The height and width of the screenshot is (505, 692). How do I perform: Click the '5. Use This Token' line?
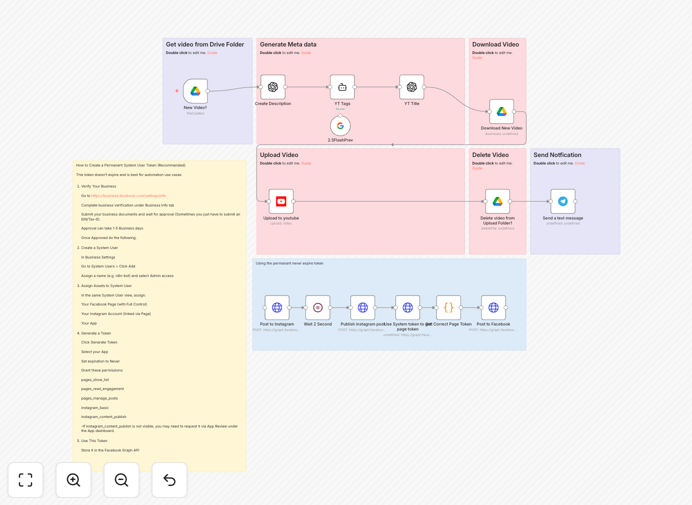click(x=92, y=441)
